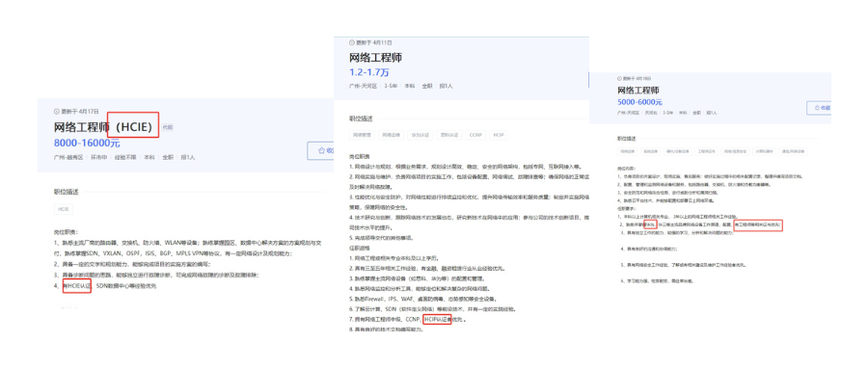Select the HCIE skill tag under 职位描述
Viewport: 868px width, 369px height.
point(64,210)
